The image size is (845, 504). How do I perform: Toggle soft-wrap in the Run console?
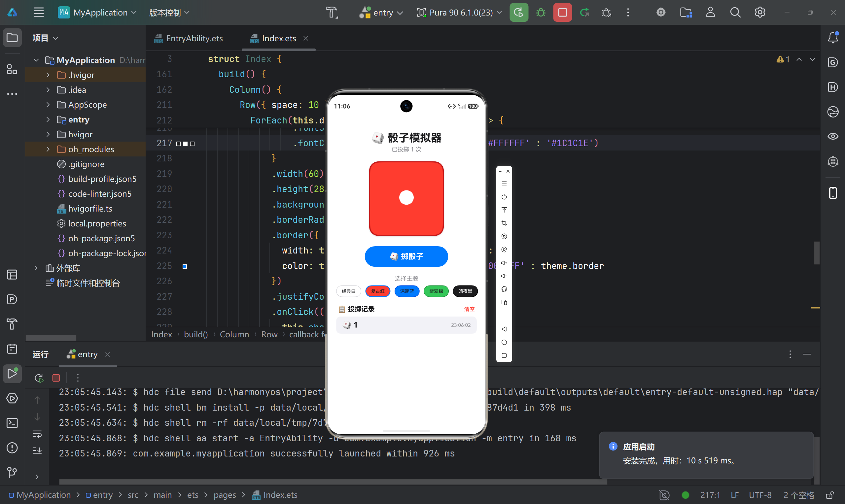(37, 434)
